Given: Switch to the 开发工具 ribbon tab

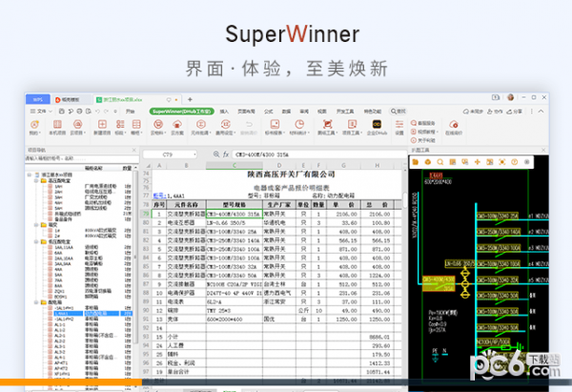Looking at the screenshot, I should 345,112.
